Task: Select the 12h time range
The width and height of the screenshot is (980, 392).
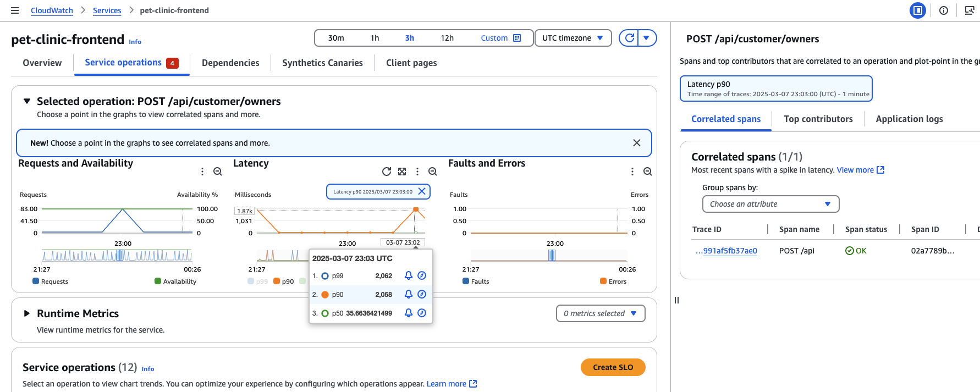Action: click(447, 38)
